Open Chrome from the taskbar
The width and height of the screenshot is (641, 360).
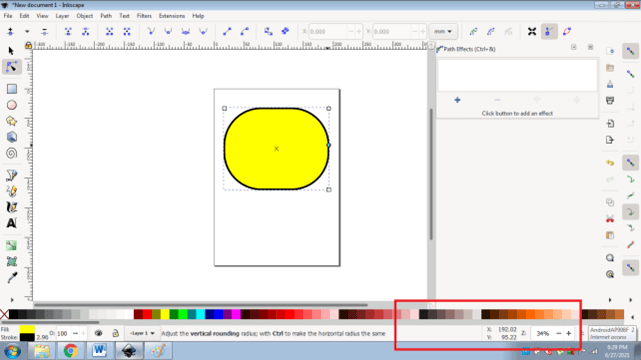(70, 351)
